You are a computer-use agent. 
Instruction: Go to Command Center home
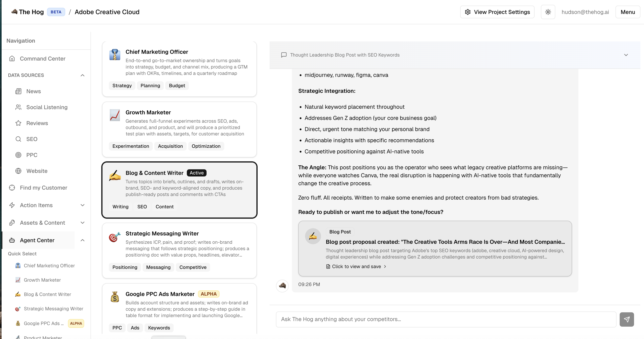(42, 59)
